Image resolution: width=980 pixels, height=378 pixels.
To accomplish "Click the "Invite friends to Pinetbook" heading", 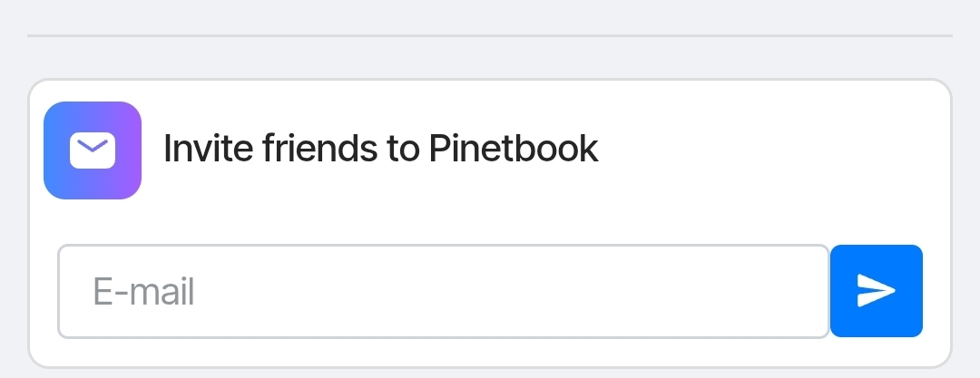I will pos(380,149).
